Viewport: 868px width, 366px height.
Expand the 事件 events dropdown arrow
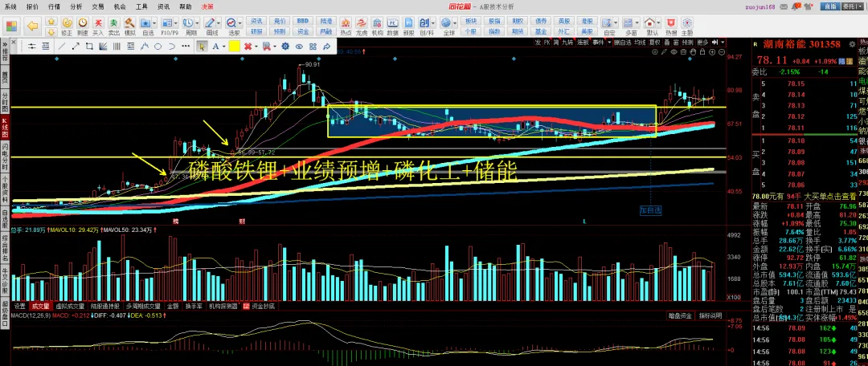click(x=608, y=42)
